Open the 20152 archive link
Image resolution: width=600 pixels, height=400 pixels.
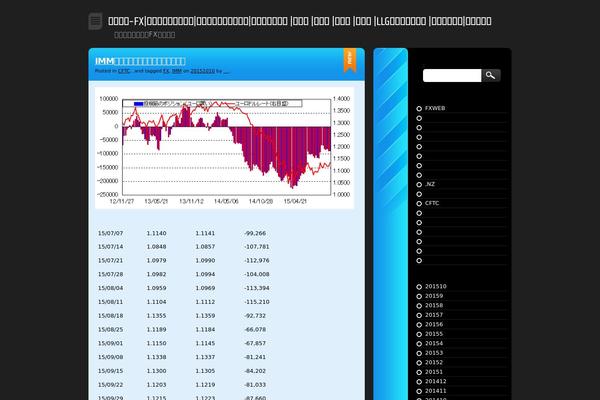[x=434, y=362]
